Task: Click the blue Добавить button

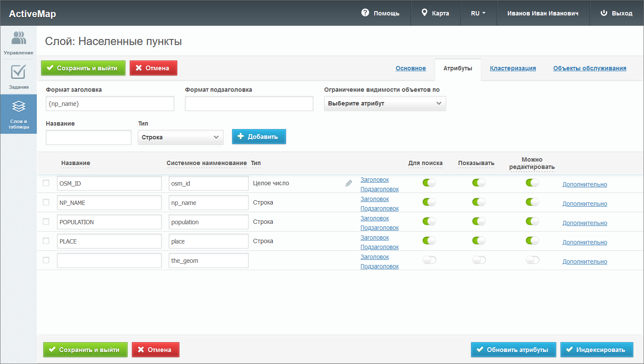Action: (x=259, y=137)
